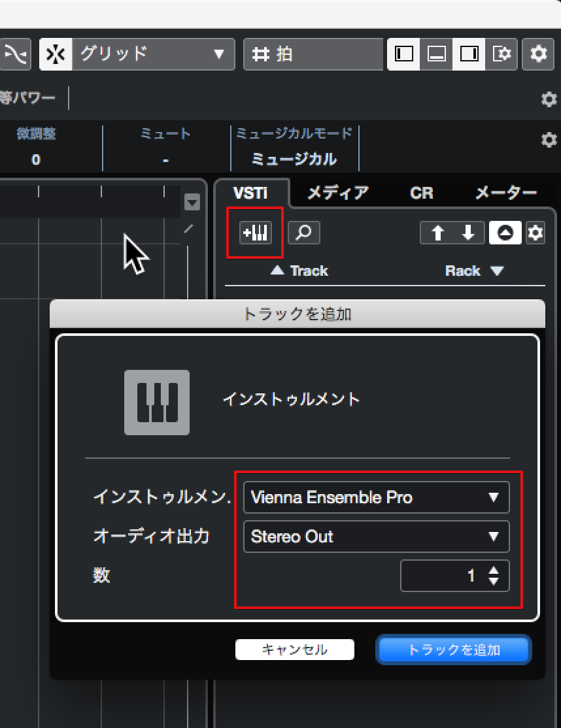Open the Stereo Out audio output dropdown
The image size is (561, 728).
point(376,537)
